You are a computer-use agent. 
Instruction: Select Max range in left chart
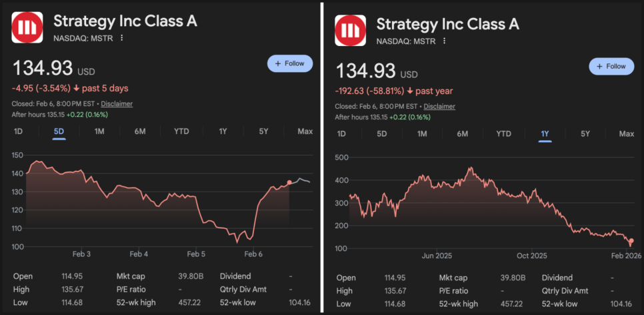(x=305, y=131)
